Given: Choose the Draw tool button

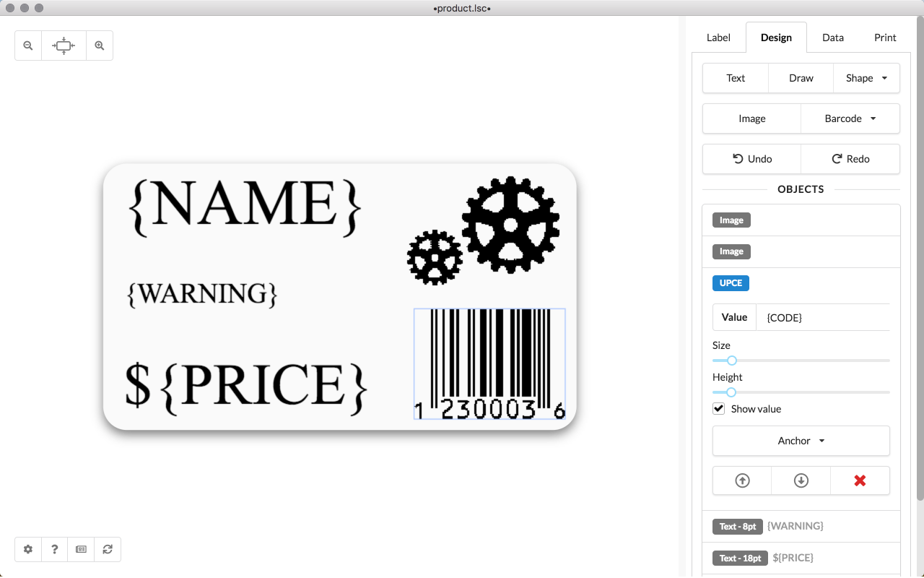Looking at the screenshot, I should coord(801,78).
